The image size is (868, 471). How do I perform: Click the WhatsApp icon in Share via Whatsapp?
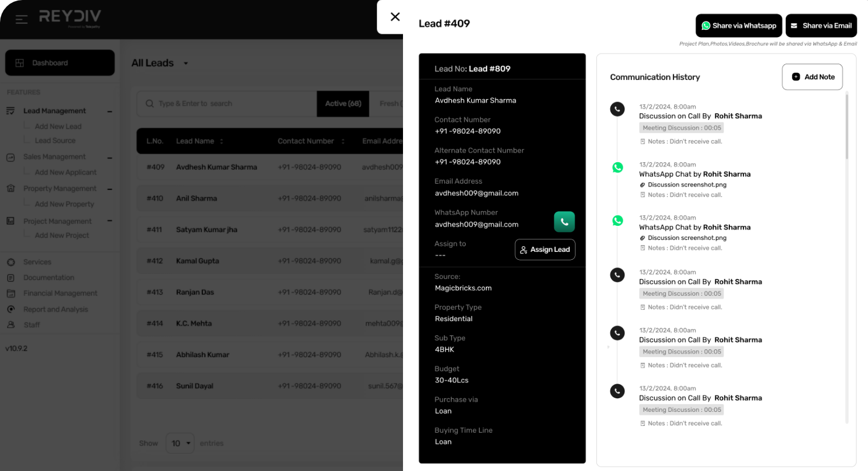point(706,26)
